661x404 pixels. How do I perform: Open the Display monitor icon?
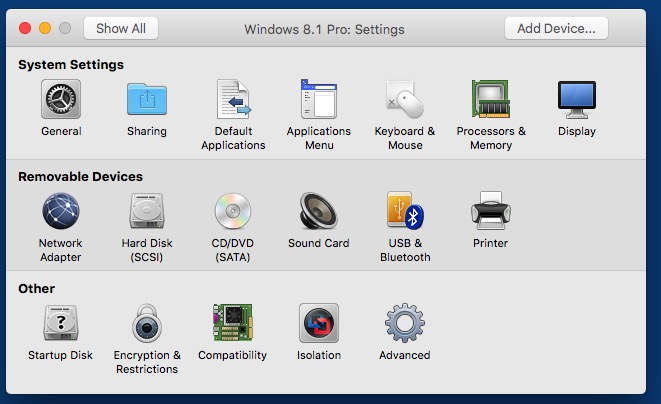pyautogui.click(x=577, y=100)
